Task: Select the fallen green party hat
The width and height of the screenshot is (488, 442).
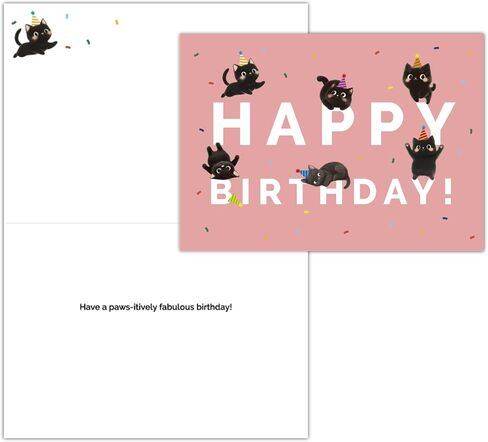Action: point(235,201)
